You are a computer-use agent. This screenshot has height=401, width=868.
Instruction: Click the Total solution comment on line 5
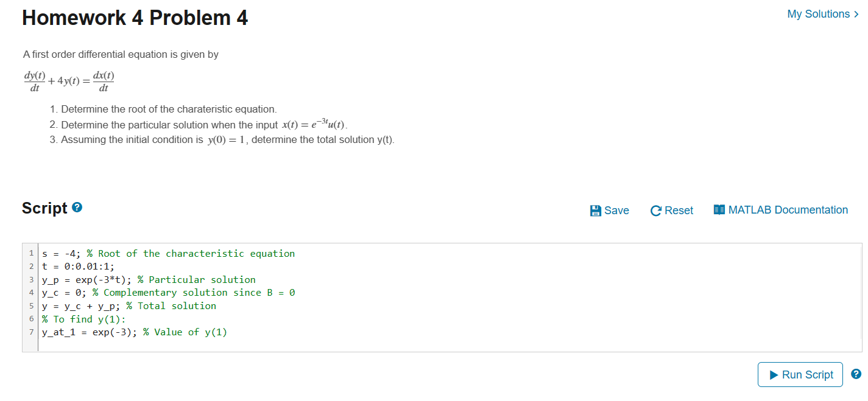point(171,305)
